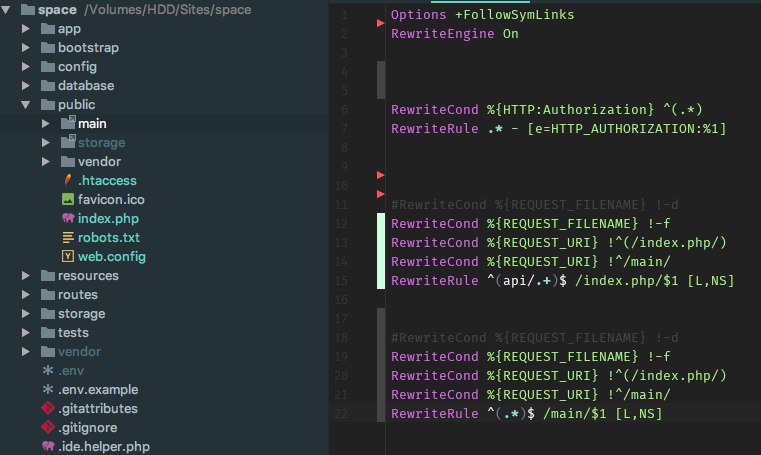The image size is (761, 455).
Task: Click "^(api/.+)$" pattern in code
Action: click(527, 280)
